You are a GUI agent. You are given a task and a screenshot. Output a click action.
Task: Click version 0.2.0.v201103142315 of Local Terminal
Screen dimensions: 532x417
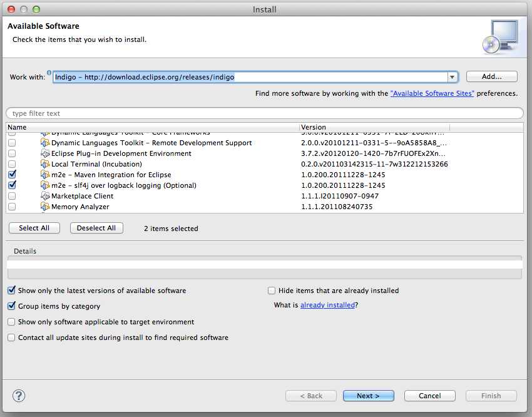click(x=374, y=164)
